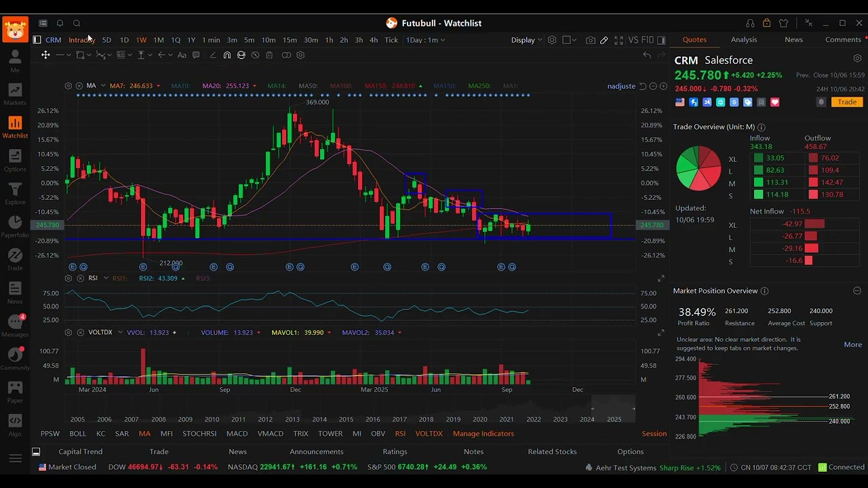Image resolution: width=868 pixels, height=488 pixels.
Task: Open the chart layout grid dropdown
Action: (570, 40)
